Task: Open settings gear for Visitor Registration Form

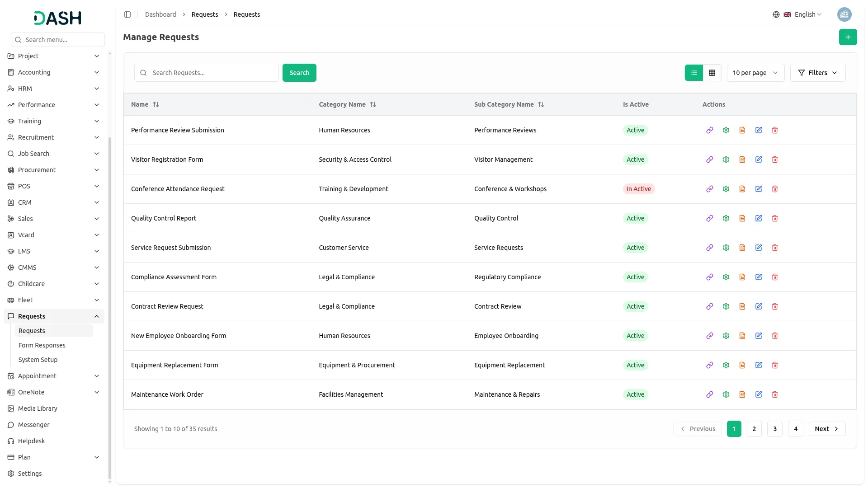Action: (x=726, y=160)
